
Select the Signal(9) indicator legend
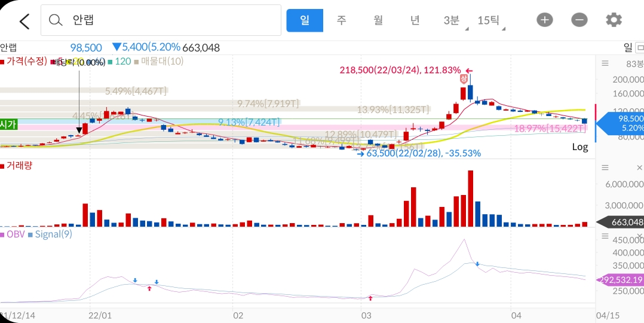point(50,234)
